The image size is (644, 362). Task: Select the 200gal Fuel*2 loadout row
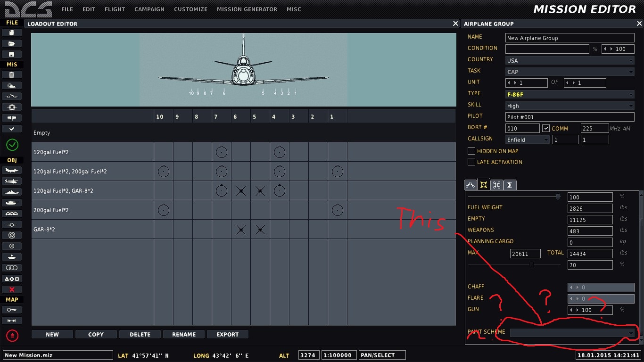[x=243, y=210]
